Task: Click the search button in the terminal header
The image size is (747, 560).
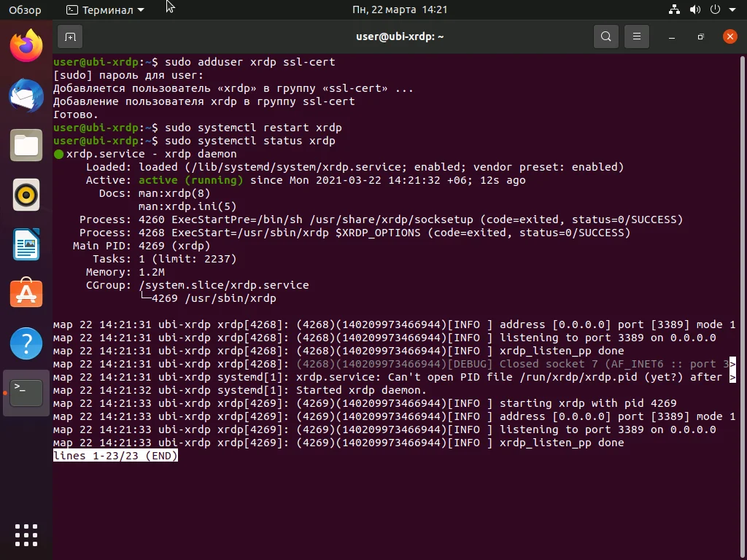Action: pyautogui.click(x=605, y=36)
